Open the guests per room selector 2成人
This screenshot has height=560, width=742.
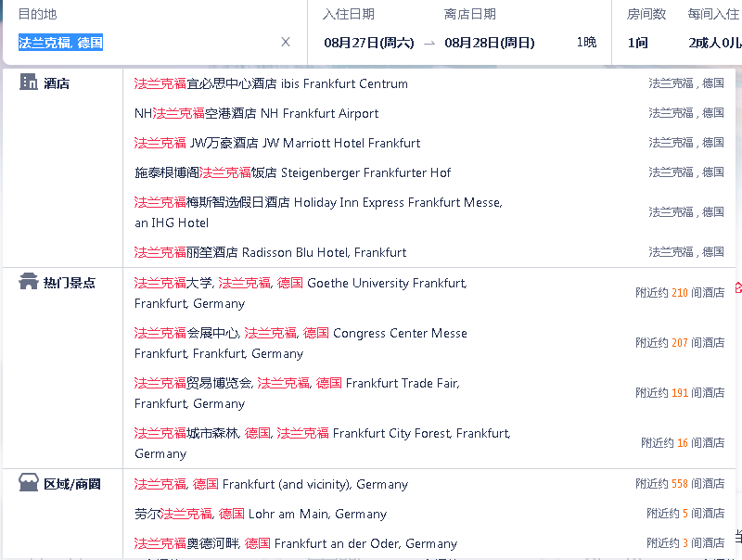[714, 43]
